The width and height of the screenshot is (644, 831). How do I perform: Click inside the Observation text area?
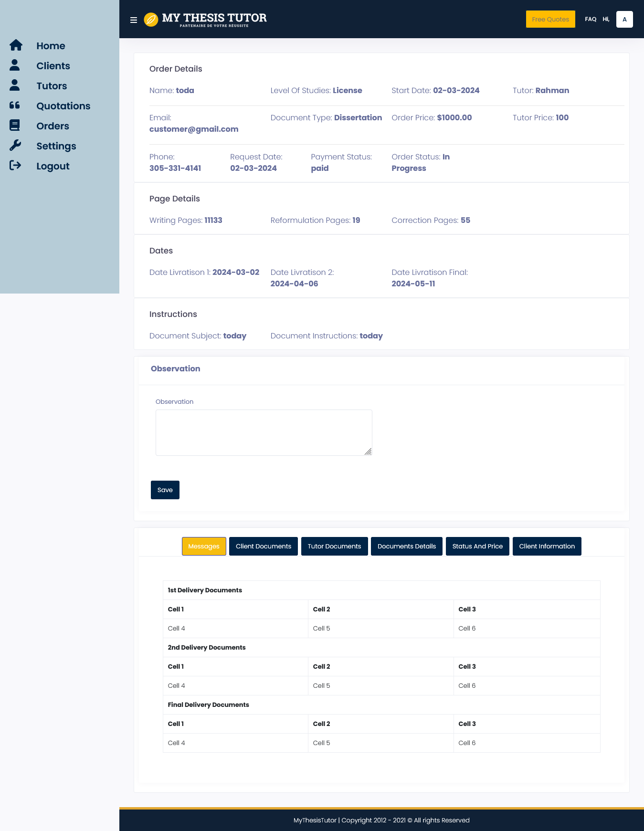[264, 432]
